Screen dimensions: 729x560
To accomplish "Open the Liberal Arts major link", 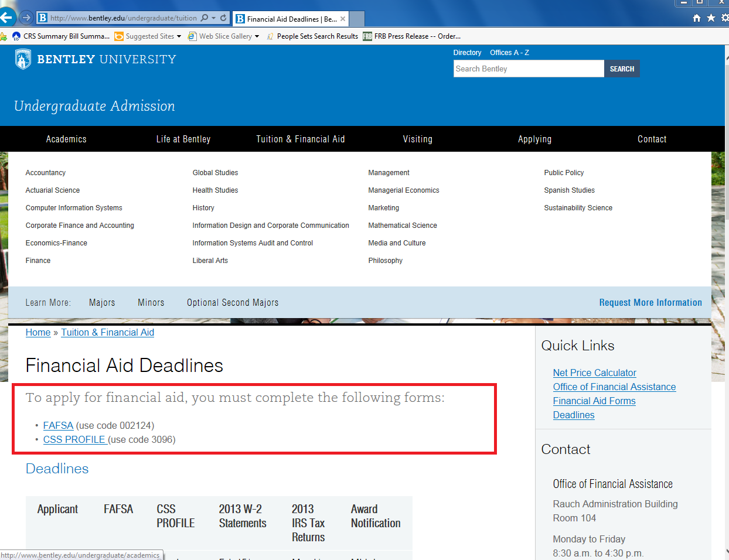I will click(x=210, y=261).
